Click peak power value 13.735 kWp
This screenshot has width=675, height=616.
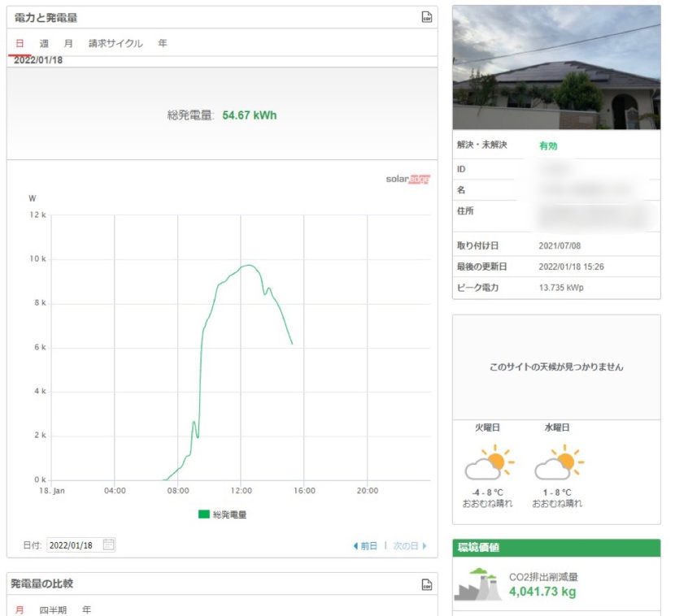561,288
